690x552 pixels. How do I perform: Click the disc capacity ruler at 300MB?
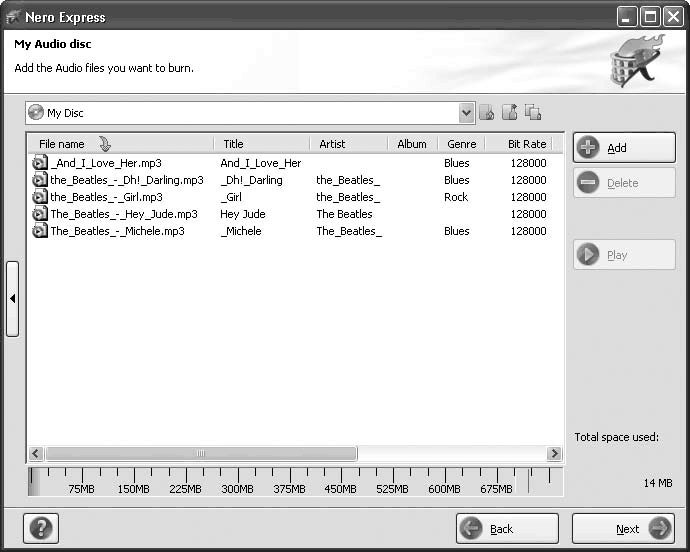[x=237, y=480]
